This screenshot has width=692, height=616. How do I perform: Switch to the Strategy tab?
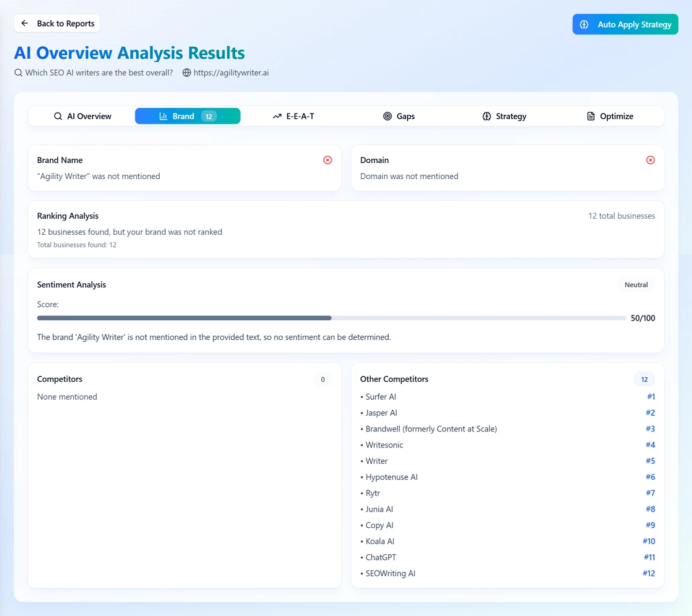tap(505, 116)
